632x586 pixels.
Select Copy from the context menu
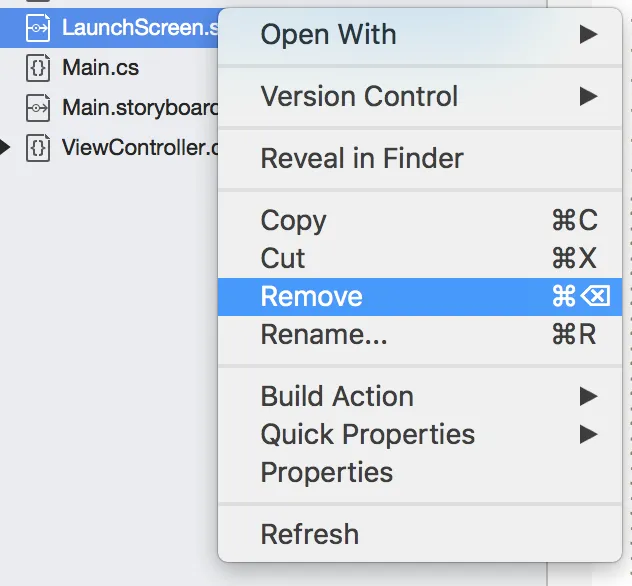(294, 220)
